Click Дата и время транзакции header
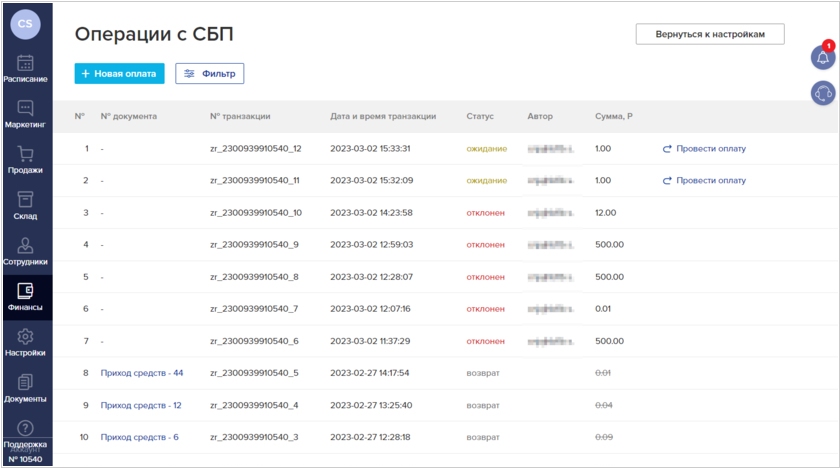Screen dimensions: 840x468 pyautogui.click(x=383, y=116)
